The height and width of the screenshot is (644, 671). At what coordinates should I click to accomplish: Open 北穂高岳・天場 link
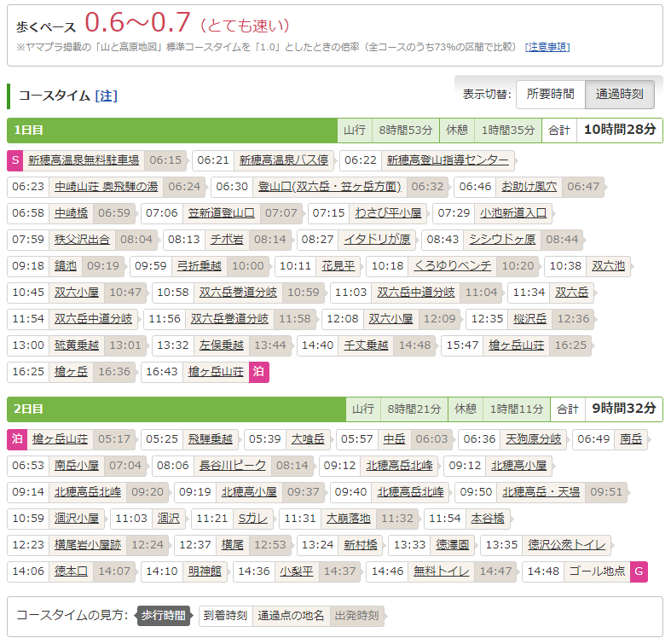[541, 492]
